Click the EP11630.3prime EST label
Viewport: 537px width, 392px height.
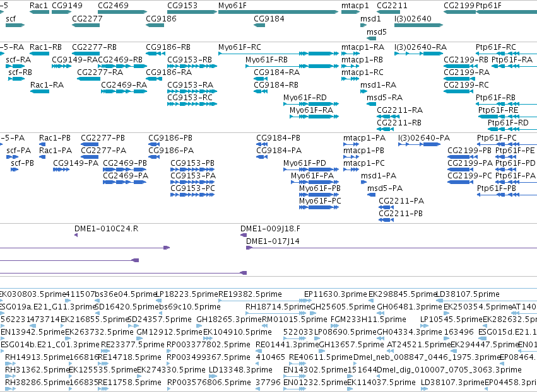coord(336,294)
